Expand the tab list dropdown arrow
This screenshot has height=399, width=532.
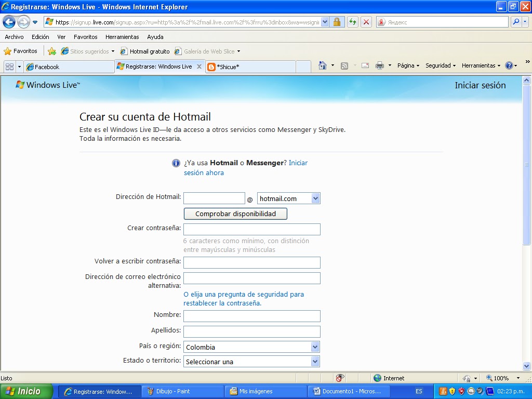(19, 66)
